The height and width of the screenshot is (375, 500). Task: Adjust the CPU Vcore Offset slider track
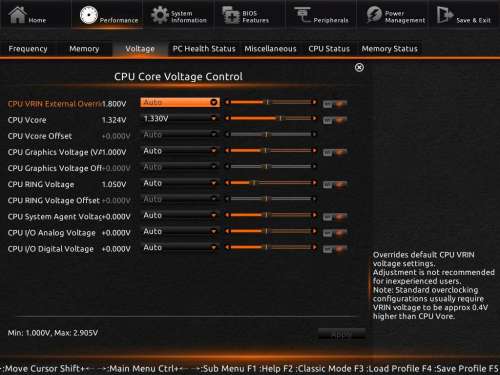[x=271, y=134]
